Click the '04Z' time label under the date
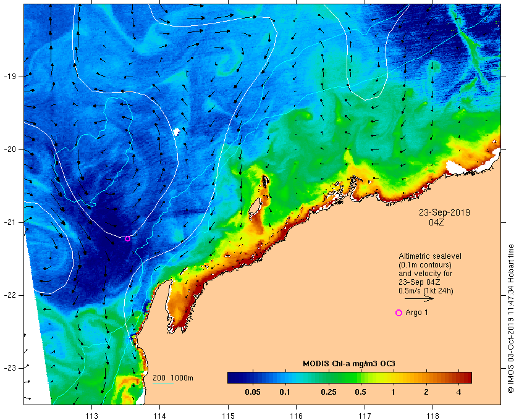 click(x=436, y=222)
